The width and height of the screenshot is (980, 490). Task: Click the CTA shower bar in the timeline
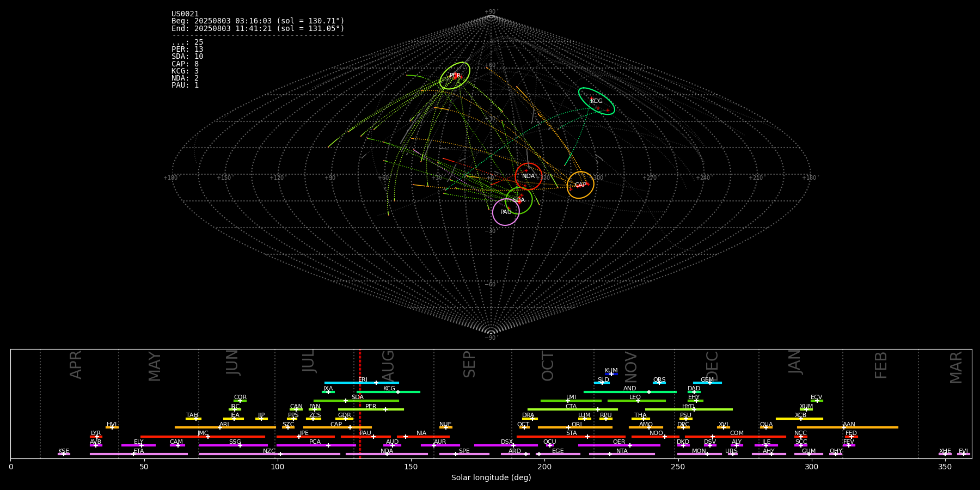pos(573,409)
